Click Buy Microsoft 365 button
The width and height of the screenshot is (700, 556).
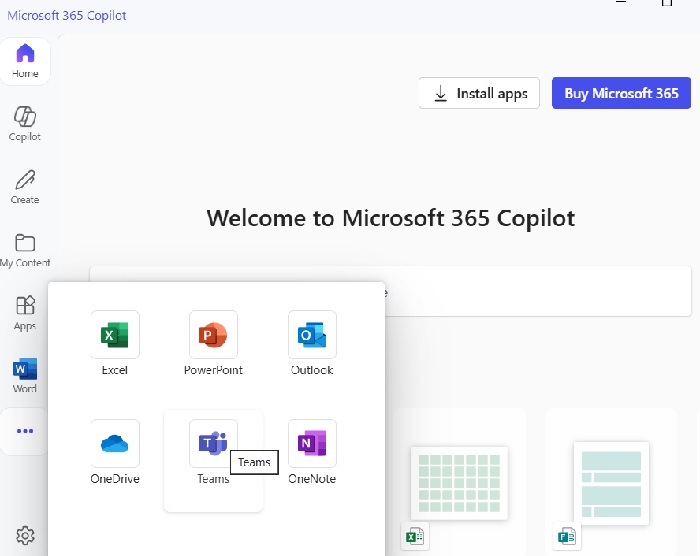click(621, 93)
